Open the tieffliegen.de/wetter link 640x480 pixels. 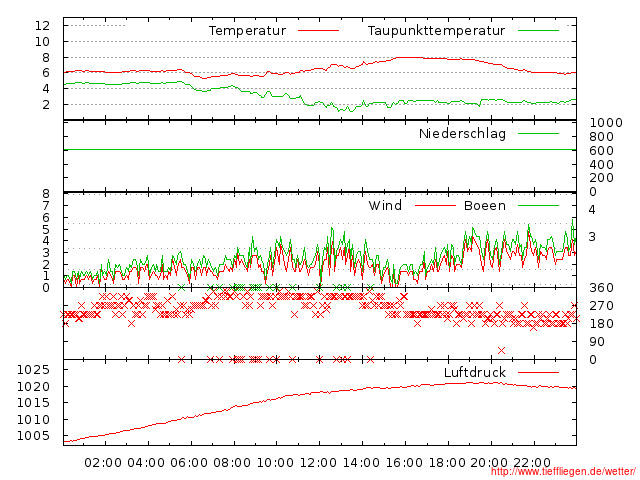point(563,472)
